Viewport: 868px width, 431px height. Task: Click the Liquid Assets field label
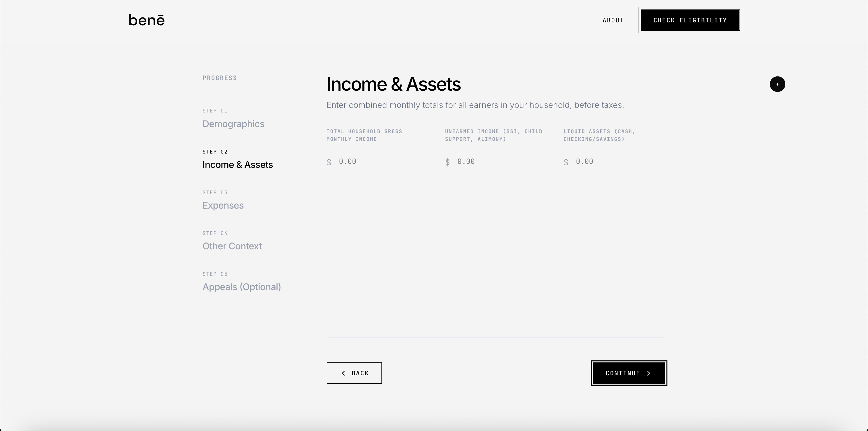tap(599, 135)
